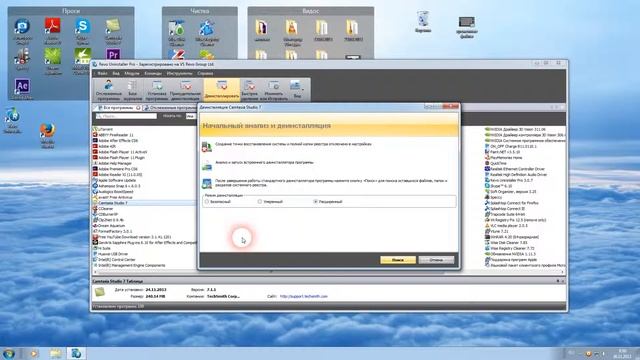The height and width of the screenshot is (360, 640).
Task: Click the Premiere Pro desktop shortcut icon
Action: click(x=113, y=54)
